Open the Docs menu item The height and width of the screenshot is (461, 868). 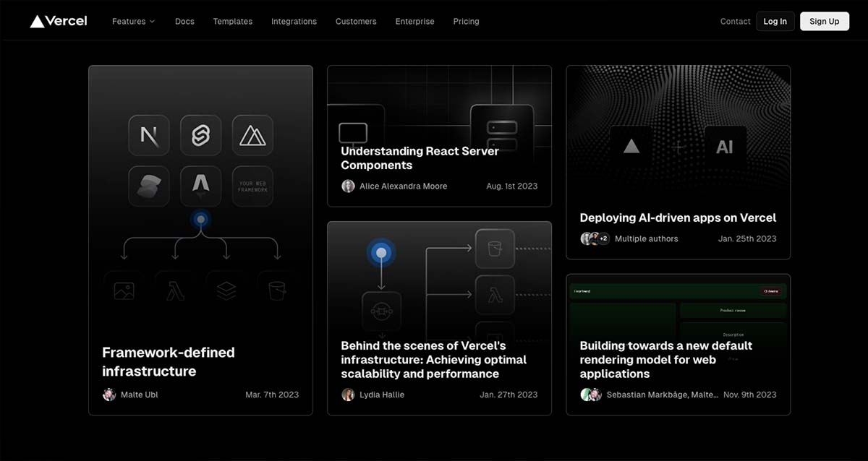(x=184, y=21)
